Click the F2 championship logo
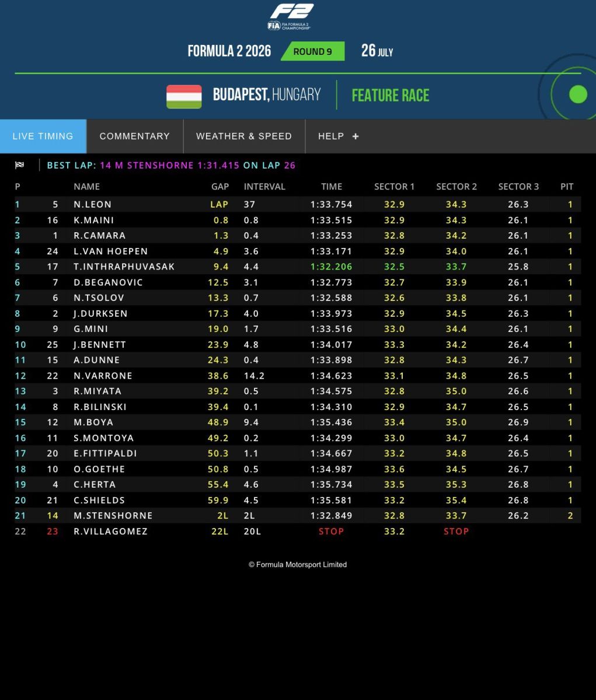This screenshot has height=700, width=596. tap(290, 17)
